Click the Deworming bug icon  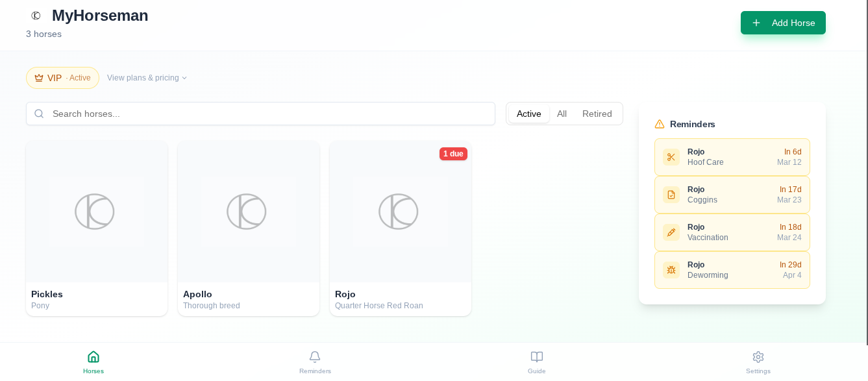[671, 270]
